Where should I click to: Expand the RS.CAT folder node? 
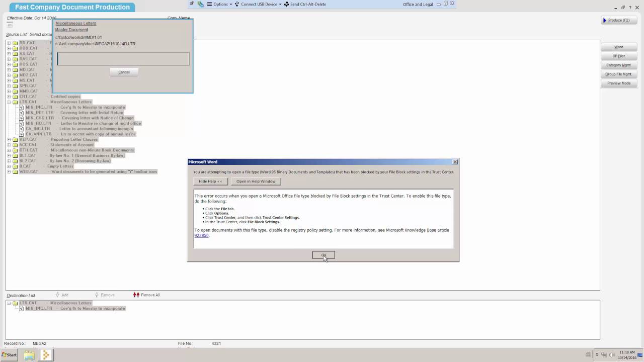click(x=9, y=54)
